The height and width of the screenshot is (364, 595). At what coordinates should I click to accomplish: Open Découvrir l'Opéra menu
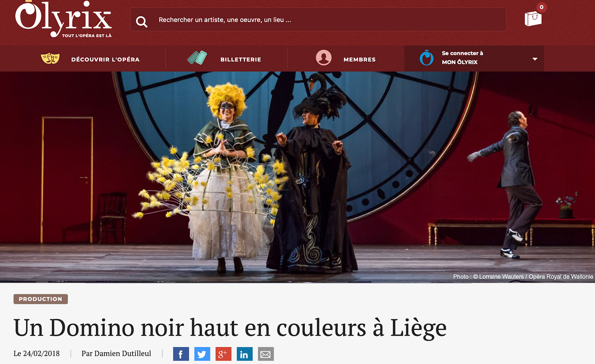tap(105, 59)
